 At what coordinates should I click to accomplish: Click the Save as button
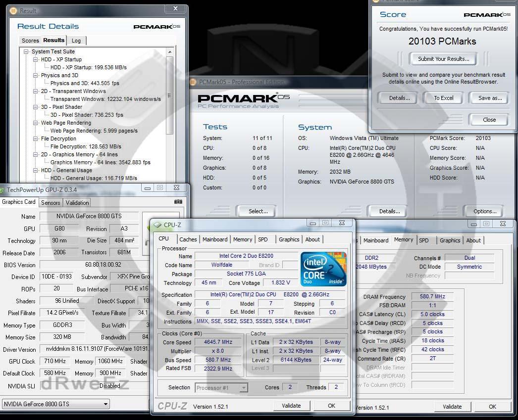click(490, 98)
